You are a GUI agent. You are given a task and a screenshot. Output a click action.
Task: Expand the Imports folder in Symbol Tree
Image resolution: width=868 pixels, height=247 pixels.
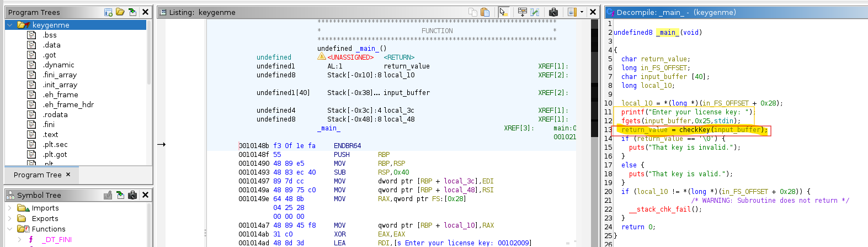pyautogui.click(x=10, y=208)
